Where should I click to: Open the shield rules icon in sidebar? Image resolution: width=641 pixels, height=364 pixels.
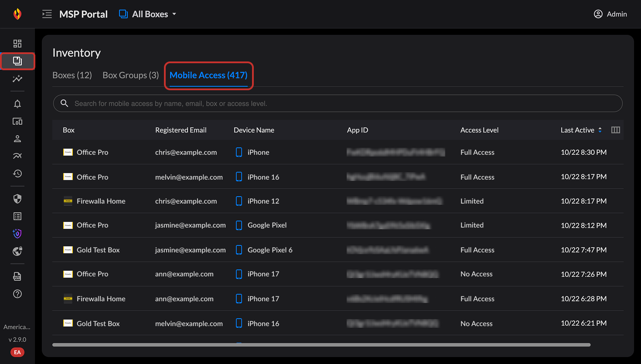(x=17, y=199)
